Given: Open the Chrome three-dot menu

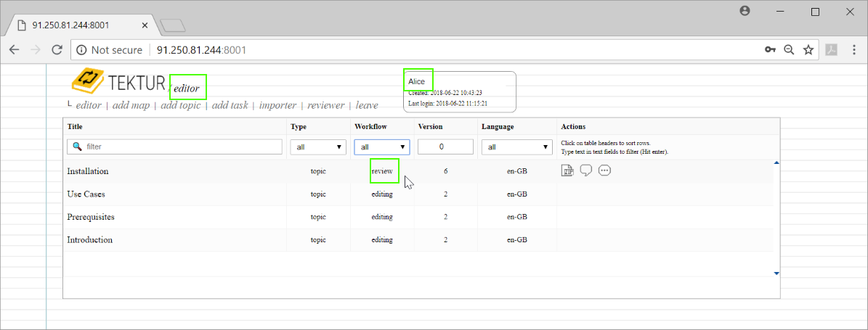Looking at the screenshot, I should [853, 50].
